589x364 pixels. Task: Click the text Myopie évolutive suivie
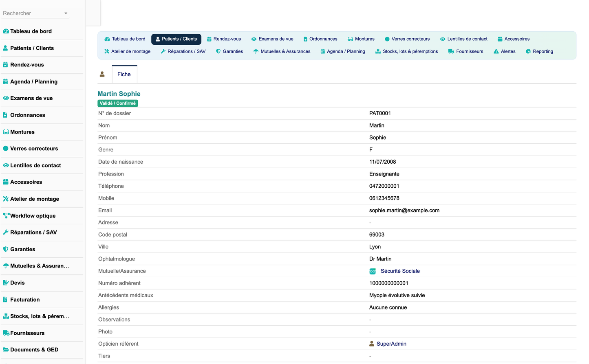(397, 296)
